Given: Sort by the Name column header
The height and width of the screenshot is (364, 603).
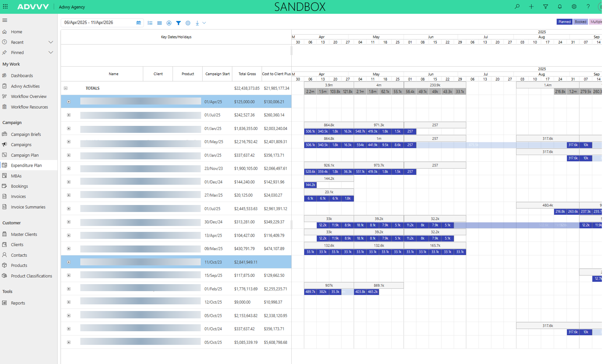Looking at the screenshot, I should click(x=113, y=74).
